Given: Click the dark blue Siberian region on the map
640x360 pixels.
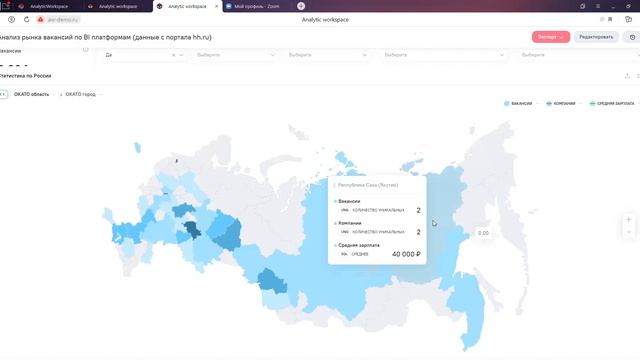Looking at the screenshot, I should tap(272, 282).
